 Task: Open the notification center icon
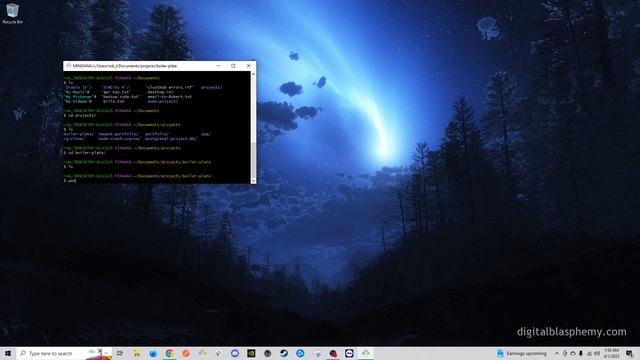coord(629,353)
